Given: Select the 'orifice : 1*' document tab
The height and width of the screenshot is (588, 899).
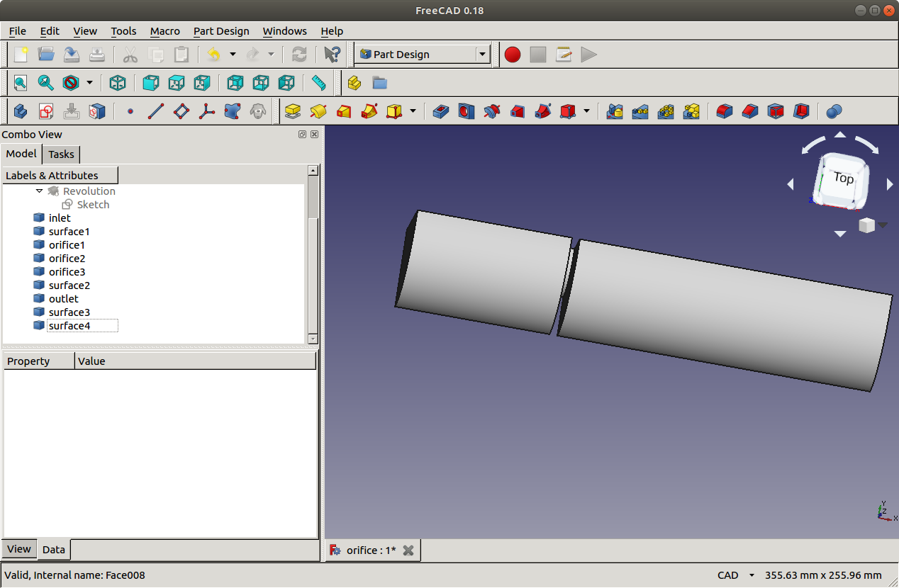Looking at the screenshot, I should [x=371, y=550].
